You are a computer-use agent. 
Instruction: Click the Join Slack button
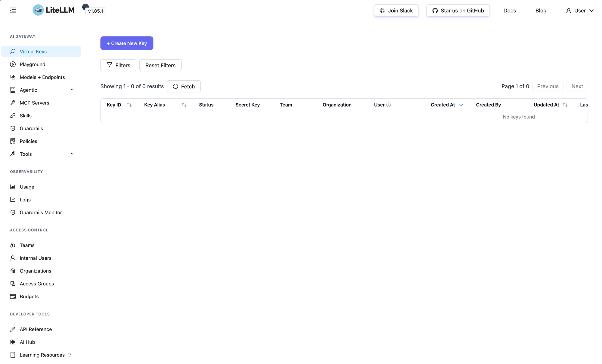click(396, 11)
